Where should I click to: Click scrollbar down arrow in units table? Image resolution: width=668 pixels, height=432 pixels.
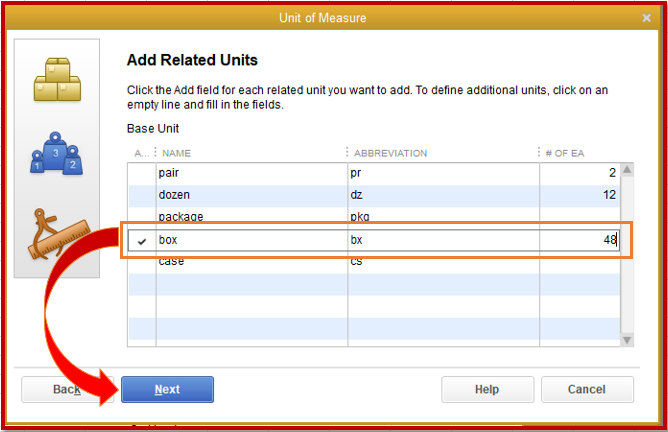[x=627, y=340]
